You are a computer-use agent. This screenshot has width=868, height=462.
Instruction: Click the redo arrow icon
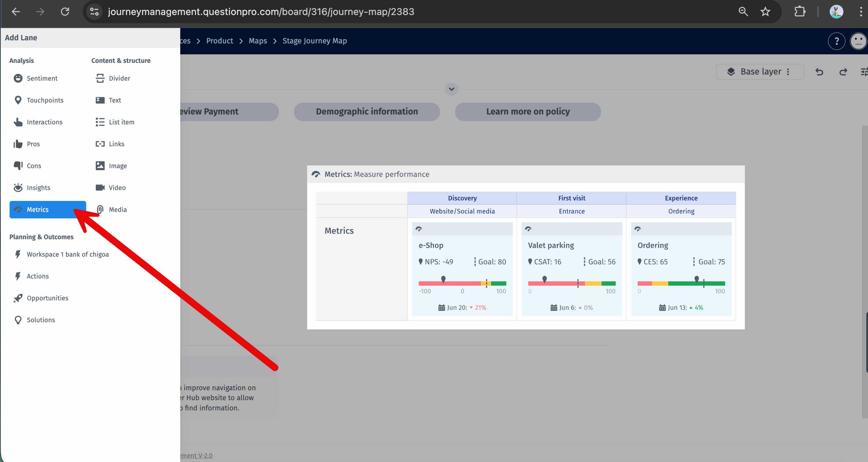click(843, 72)
